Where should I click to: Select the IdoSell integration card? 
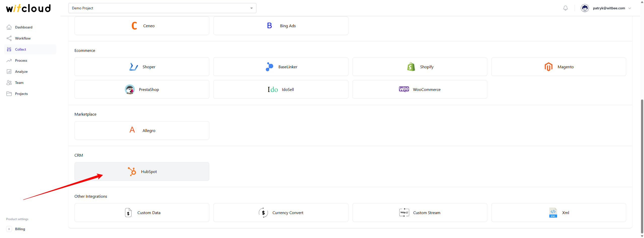281,89
